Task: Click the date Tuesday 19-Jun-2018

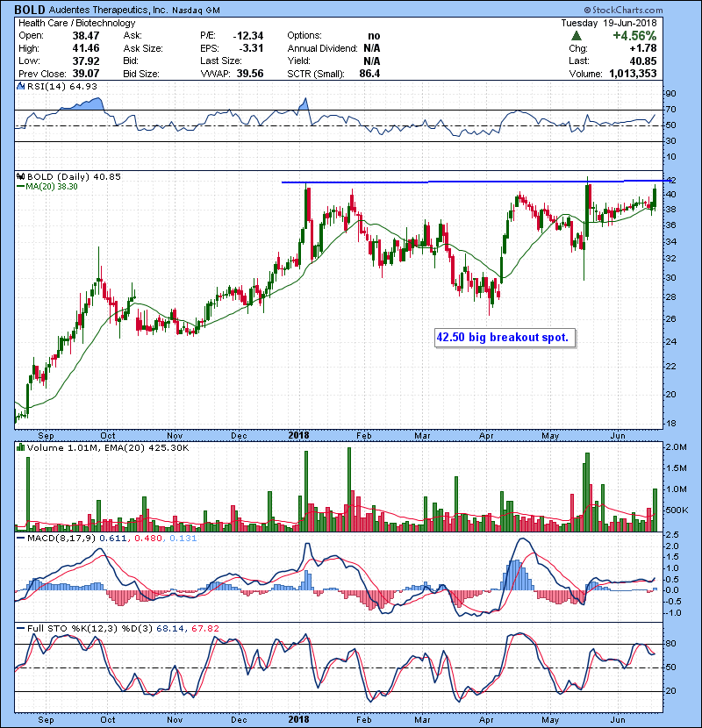Action: click(x=609, y=23)
